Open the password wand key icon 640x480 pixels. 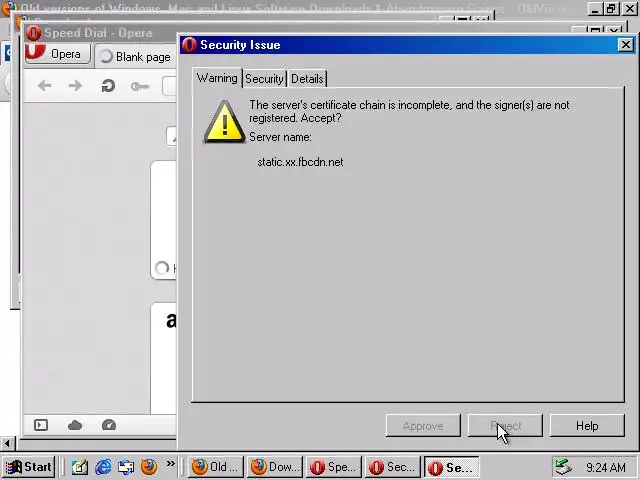[x=140, y=86]
